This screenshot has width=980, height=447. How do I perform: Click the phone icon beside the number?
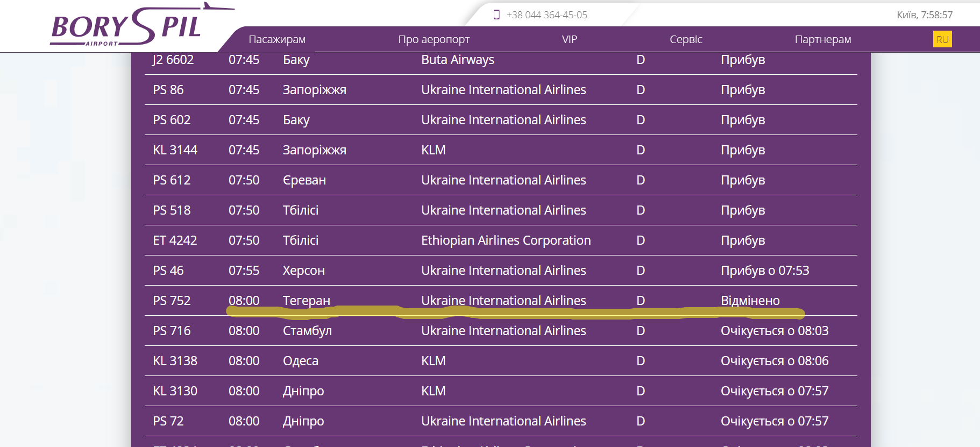click(496, 15)
